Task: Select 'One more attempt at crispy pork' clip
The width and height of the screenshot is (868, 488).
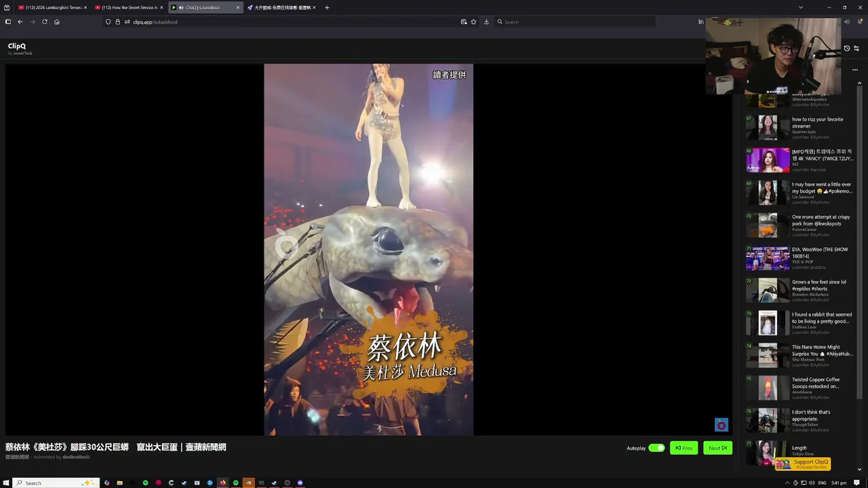Action: coord(800,225)
